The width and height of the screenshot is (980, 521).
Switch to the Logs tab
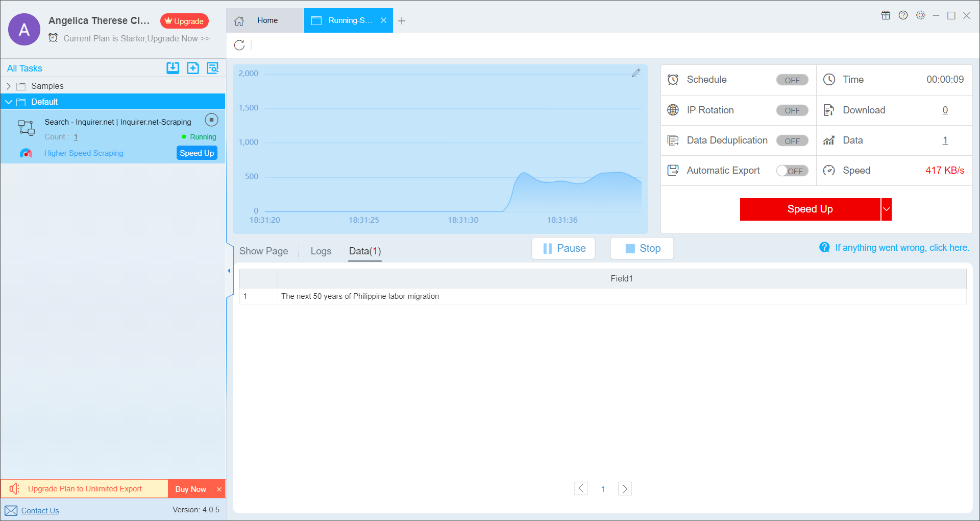(321, 251)
